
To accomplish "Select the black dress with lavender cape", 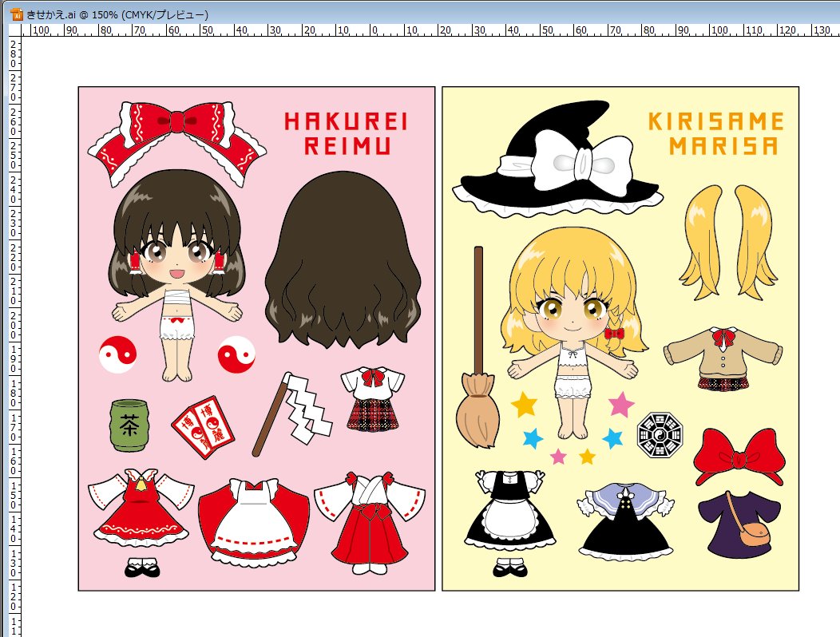I will [x=626, y=521].
